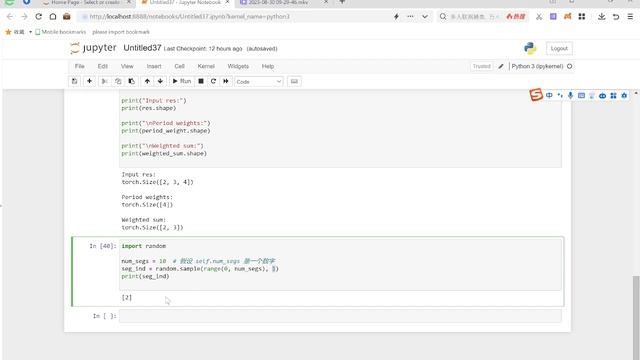The width and height of the screenshot is (640, 360).
Task: Move selected cell down
Action: coord(160,81)
